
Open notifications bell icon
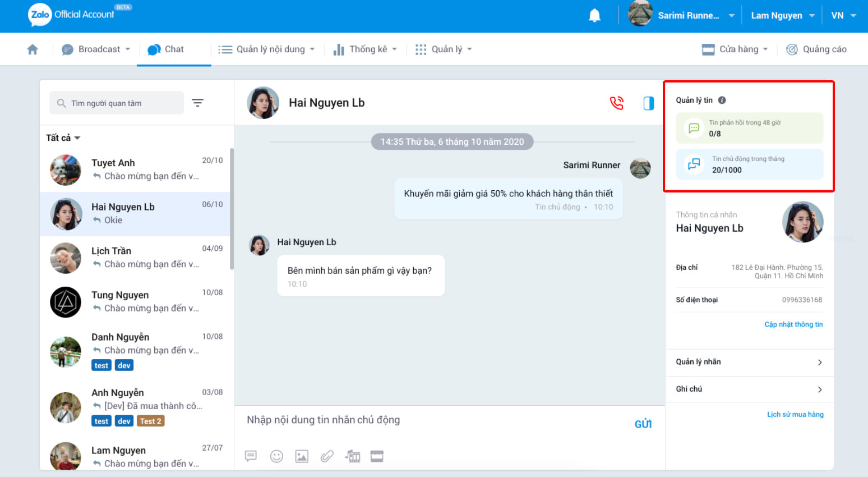pyautogui.click(x=594, y=16)
